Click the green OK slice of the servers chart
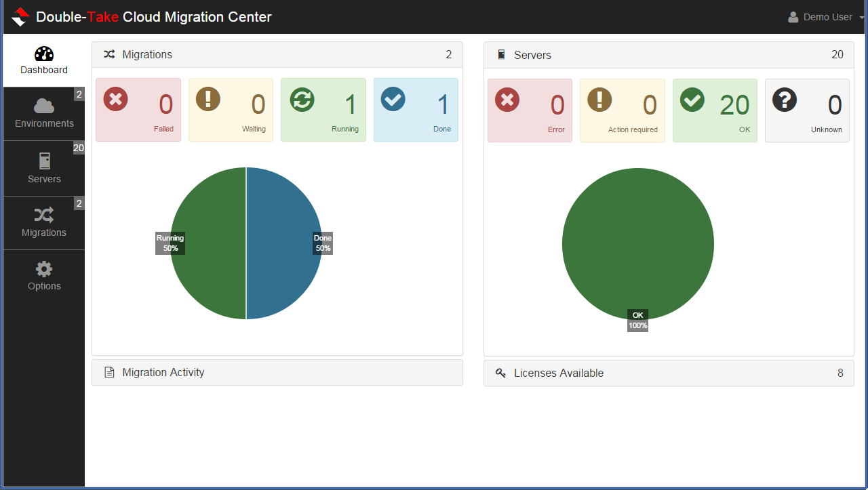Image resolution: width=868 pixels, height=490 pixels. click(638, 244)
